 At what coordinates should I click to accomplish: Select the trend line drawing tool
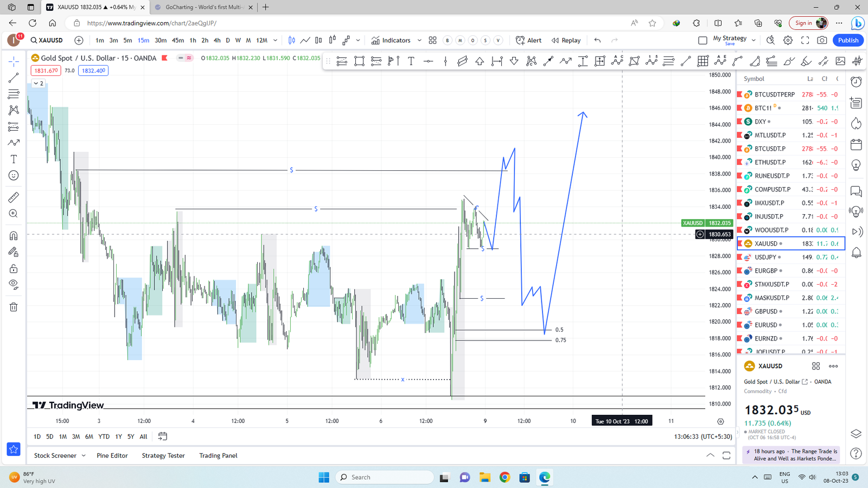coord(14,78)
